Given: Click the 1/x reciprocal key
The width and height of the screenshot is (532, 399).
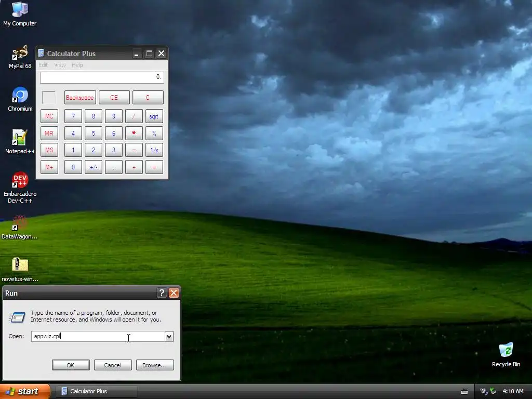Looking at the screenshot, I should pyautogui.click(x=154, y=150).
